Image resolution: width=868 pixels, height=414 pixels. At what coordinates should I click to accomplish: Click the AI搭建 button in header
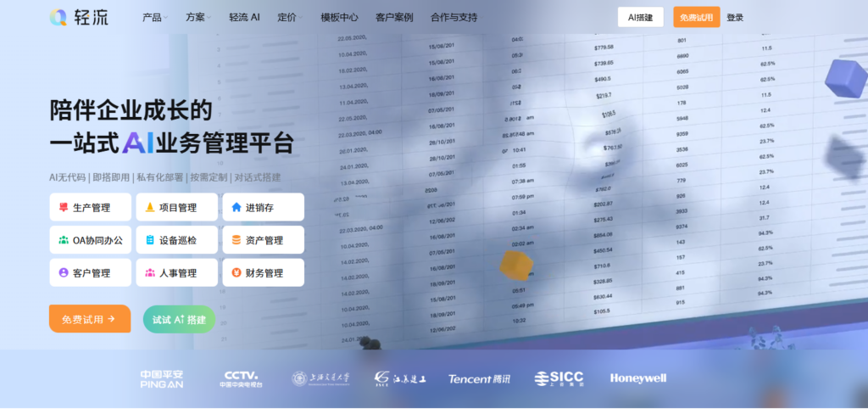coord(641,17)
